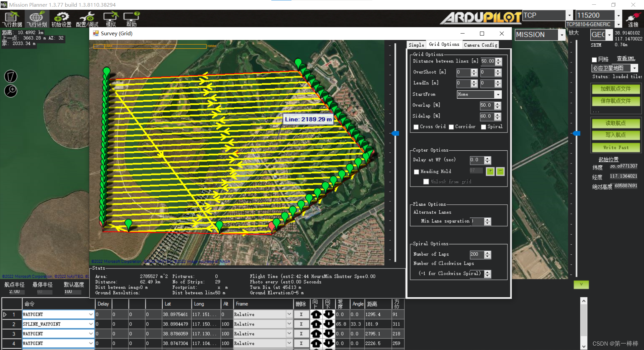Switch to the Simple tab
The image size is (644, 350).
coord(416,45)
